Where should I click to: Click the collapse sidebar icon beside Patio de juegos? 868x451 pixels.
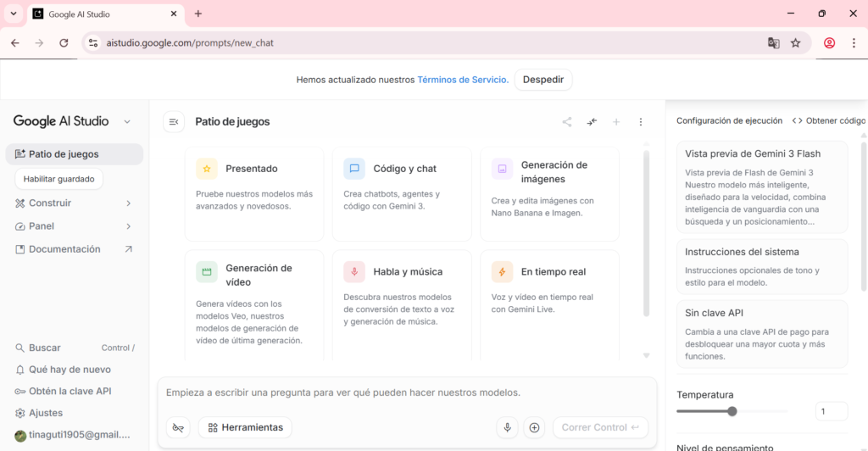pos(174,122)
